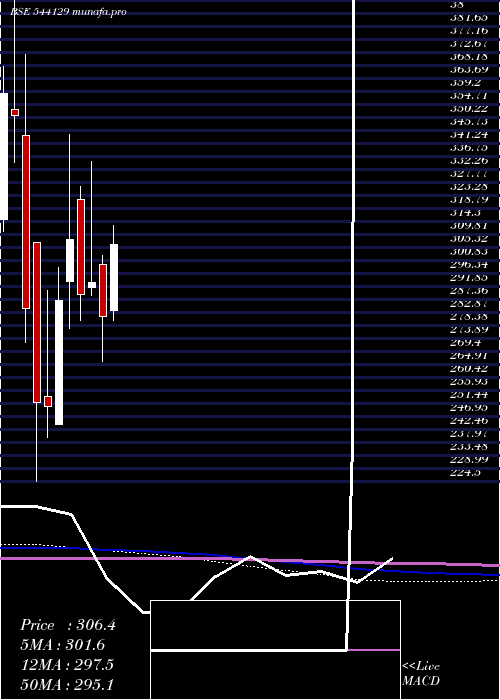This screenshot has height=700, width=500.
Task: Click the 309.81 price axis label
Action: click(x=469, y=226)
